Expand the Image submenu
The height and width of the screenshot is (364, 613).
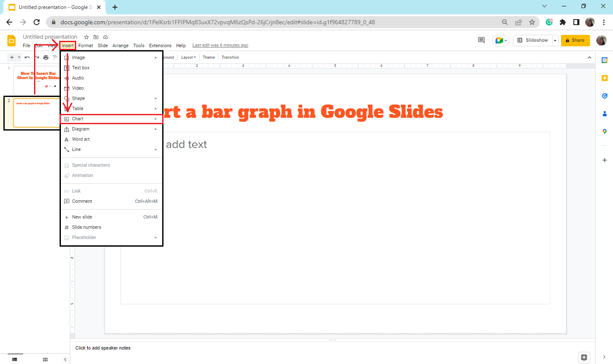pos(112,57)
